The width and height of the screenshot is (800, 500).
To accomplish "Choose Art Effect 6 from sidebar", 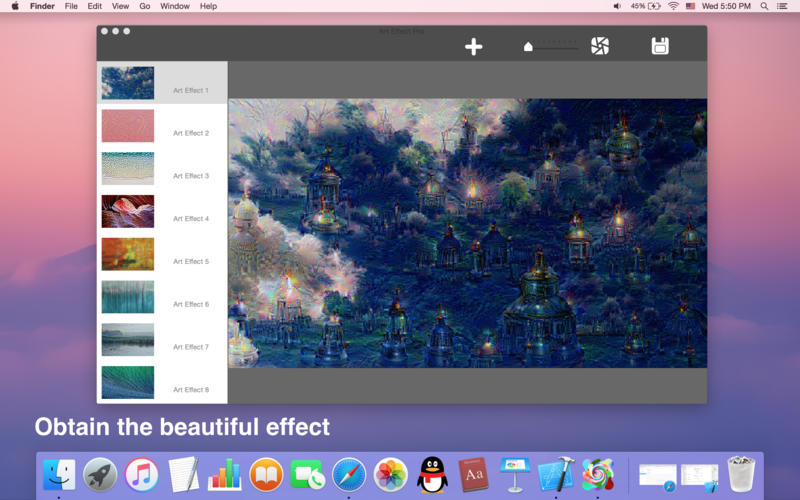I will click(128, 297).
